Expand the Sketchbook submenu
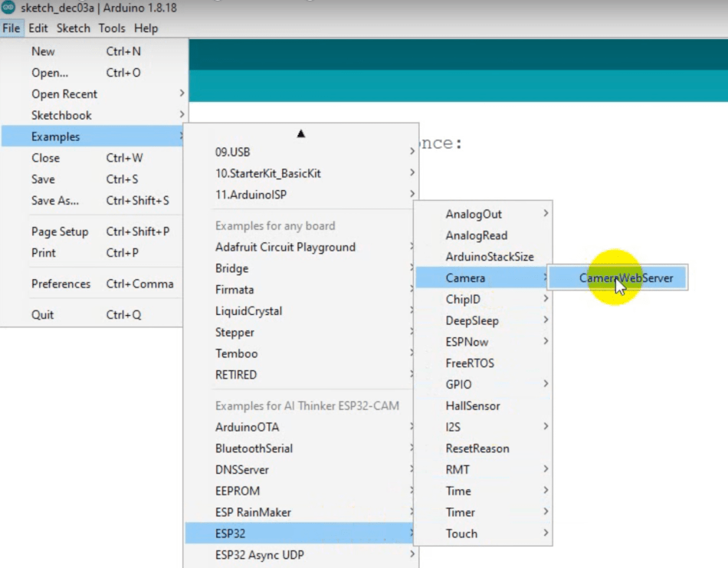728x568 pixels. pyautogui.click(x=94, y=115)
